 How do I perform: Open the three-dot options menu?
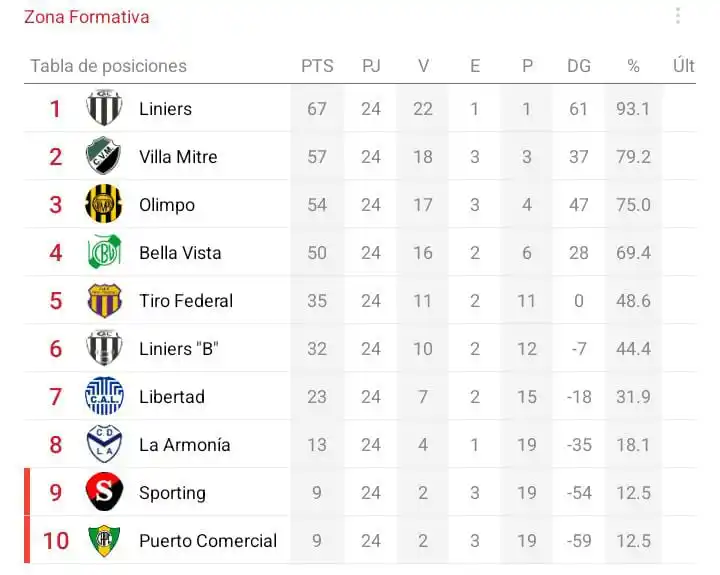tap(678, 16)
